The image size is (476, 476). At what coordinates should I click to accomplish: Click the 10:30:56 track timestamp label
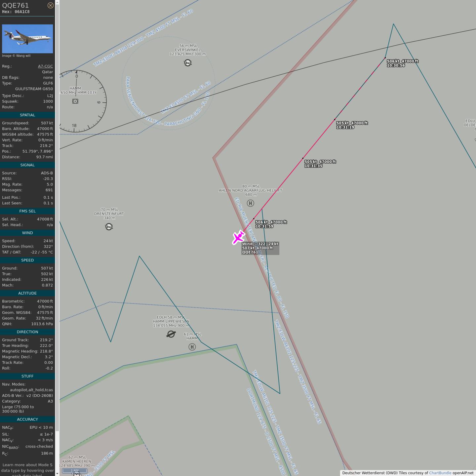click(396, 65)
